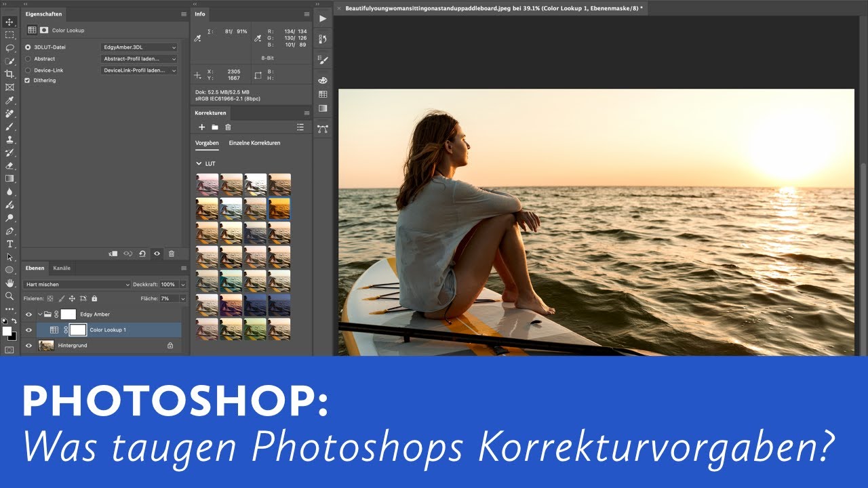Create new preset group folder
This screenshot has width=868, height=488.
click(215, 127)
